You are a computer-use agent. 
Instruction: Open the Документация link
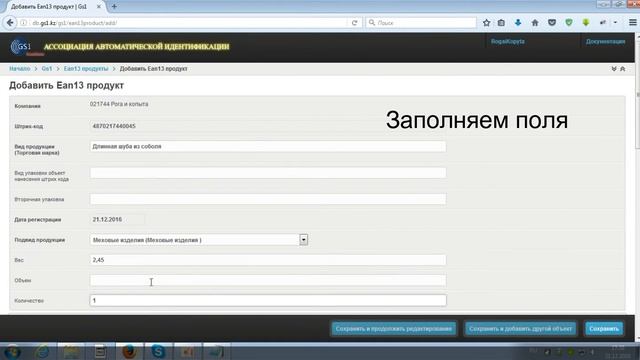pos(605,42)
